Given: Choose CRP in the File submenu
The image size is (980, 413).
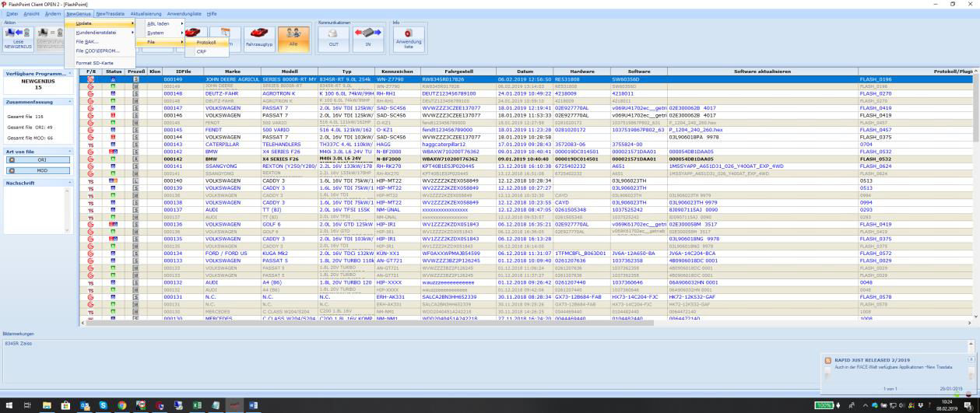Looking at the screenshot, I should tap(206, 51).
